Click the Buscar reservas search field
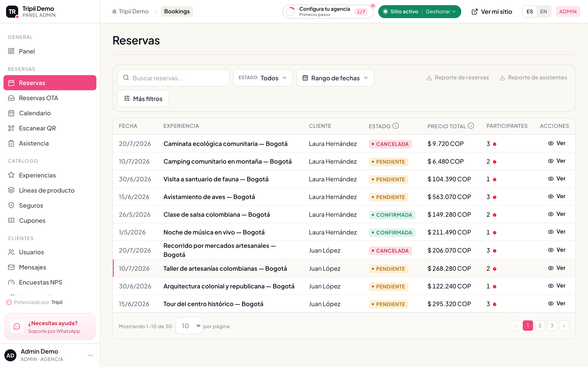The height and width of the screenshot is (367, 588). point(173,78)
